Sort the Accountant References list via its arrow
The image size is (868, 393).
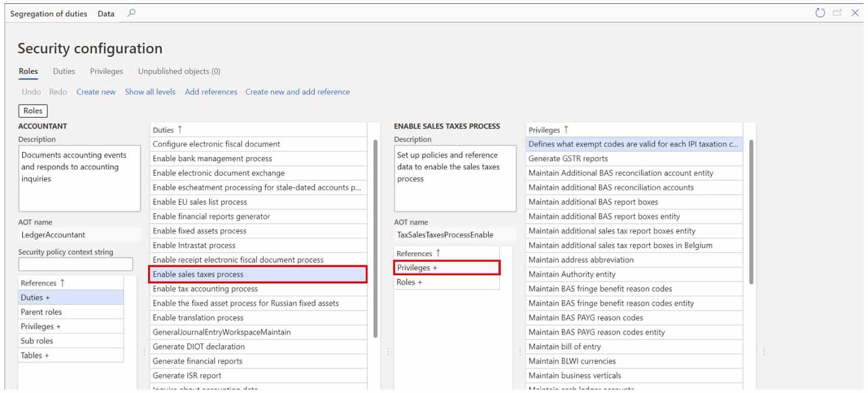[62, 283]
